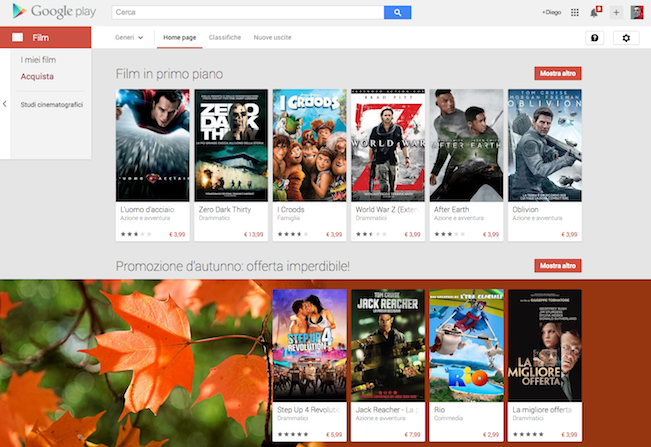Click the share plus icon in top bar
Image resolution: width=651 pixels, height=447 pixels.
(x=616, y=12)
